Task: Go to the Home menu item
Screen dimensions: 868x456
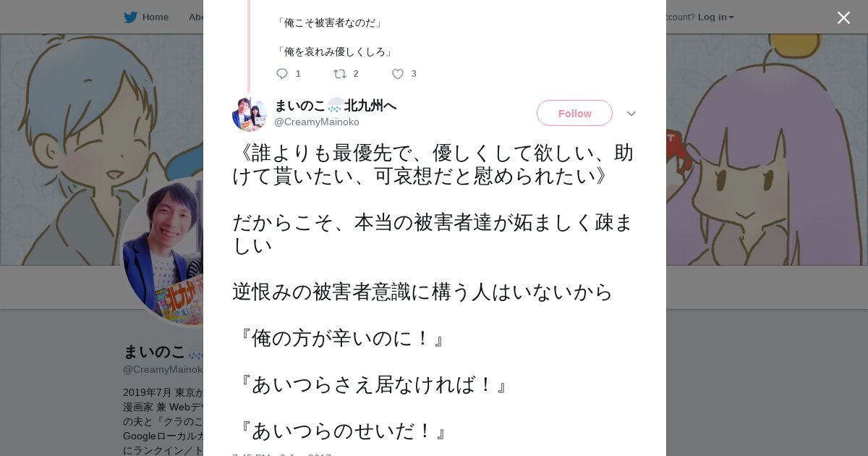Action: (x=156, y=17)
